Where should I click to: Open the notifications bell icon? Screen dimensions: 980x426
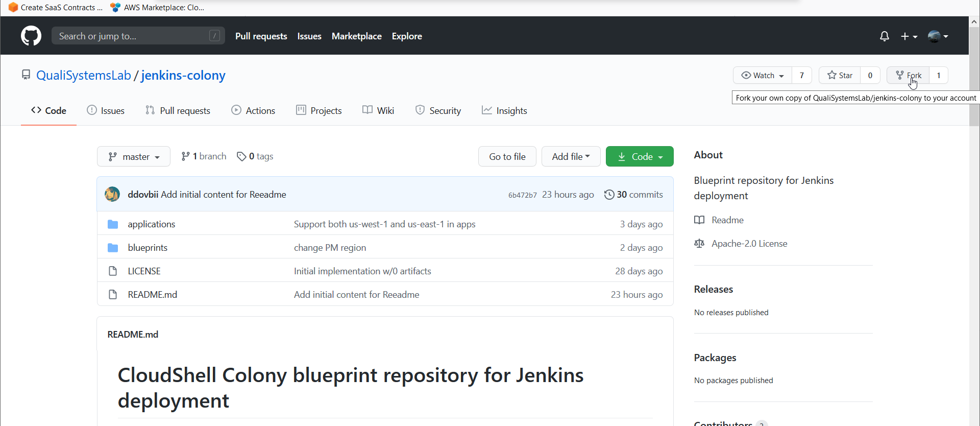coord(885,36)
